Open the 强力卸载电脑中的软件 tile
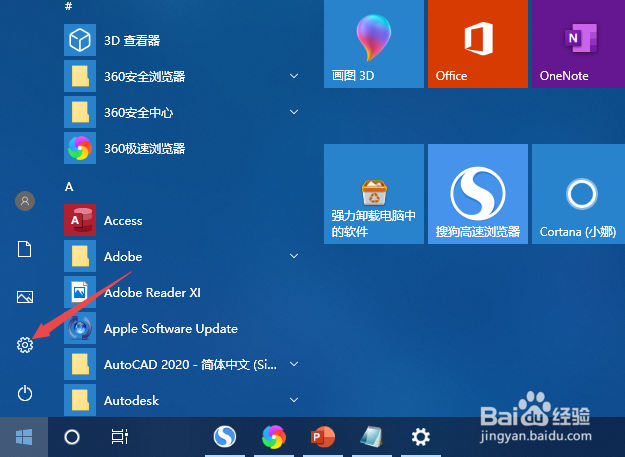 pyautogui.click(x=374, y=194)
